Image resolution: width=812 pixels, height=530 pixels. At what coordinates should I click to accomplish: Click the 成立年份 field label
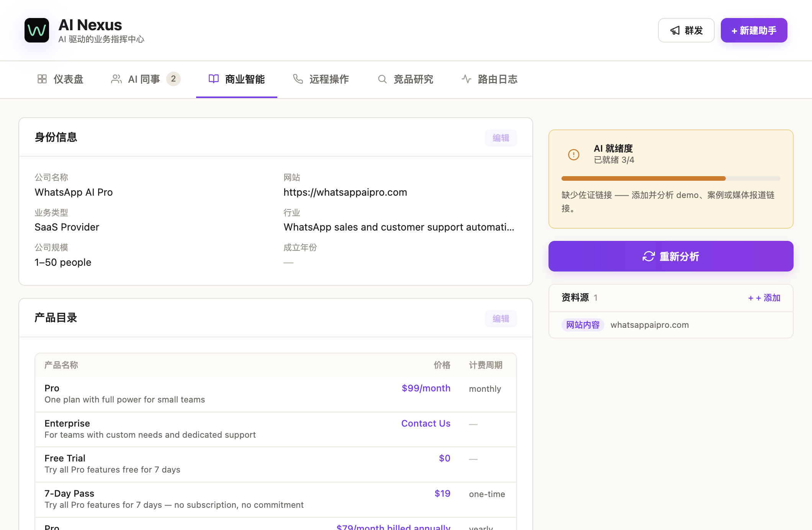point(300,247)
